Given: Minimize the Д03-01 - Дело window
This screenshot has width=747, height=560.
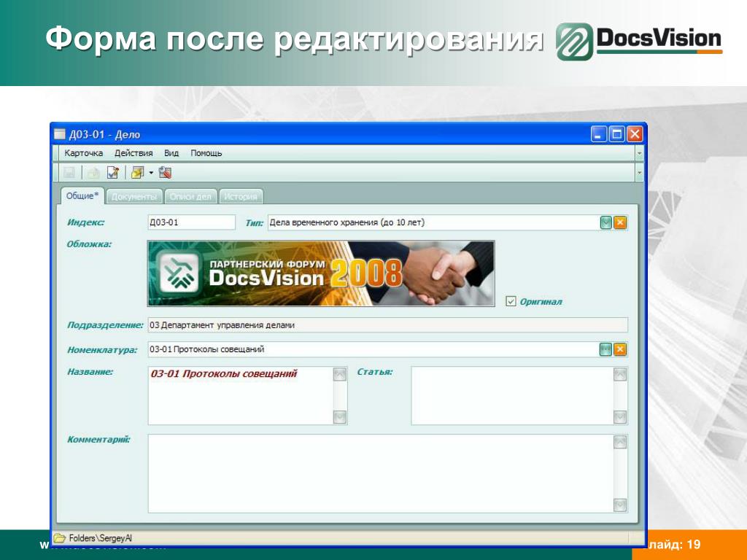Looking at the screenshot, I should click(x=599, y=134).
